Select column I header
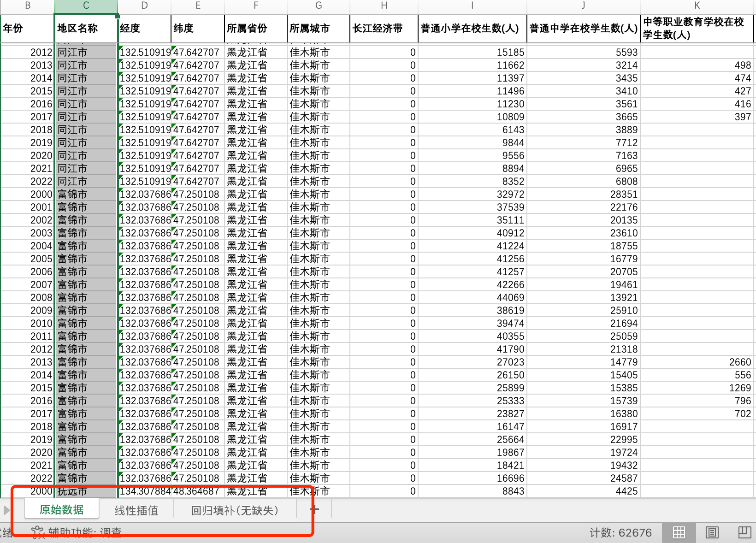The width and height of the screenshot is (756, 543). pyautogui.click(x=472, y=6)
